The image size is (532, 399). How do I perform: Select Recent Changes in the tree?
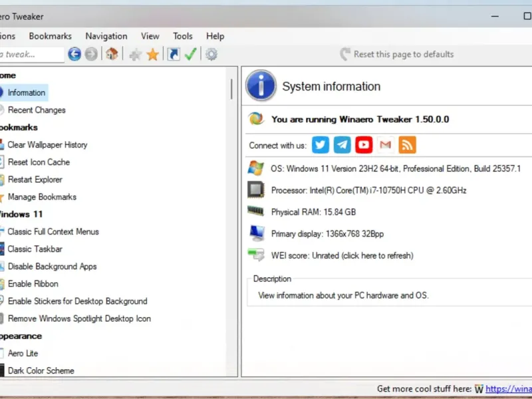tap(37, 110)
